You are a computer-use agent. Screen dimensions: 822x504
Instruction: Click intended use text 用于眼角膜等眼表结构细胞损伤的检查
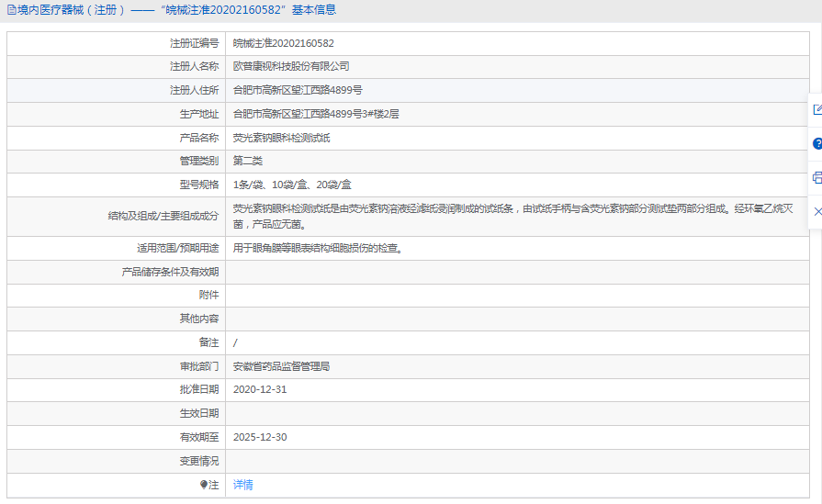pyautogui.click(x=318, y=248)
